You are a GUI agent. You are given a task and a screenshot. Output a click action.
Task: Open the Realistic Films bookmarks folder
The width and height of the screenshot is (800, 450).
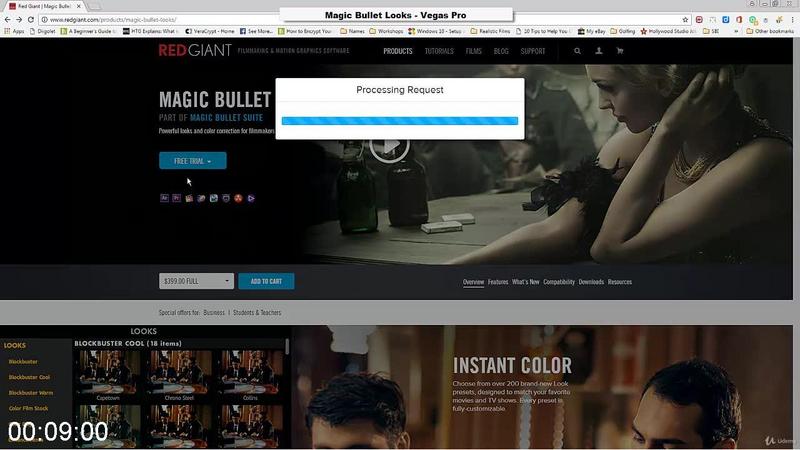490,31
